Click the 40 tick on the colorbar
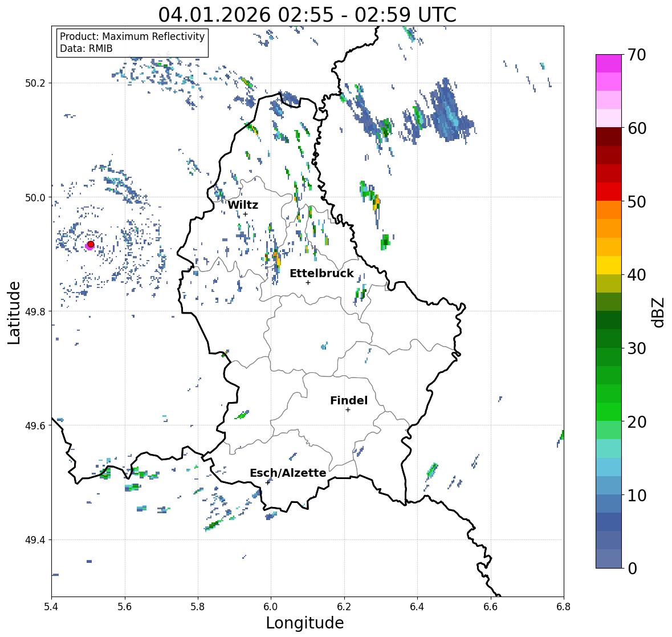The width and height of the screenshot is (672, 637). tap(637, 275)
